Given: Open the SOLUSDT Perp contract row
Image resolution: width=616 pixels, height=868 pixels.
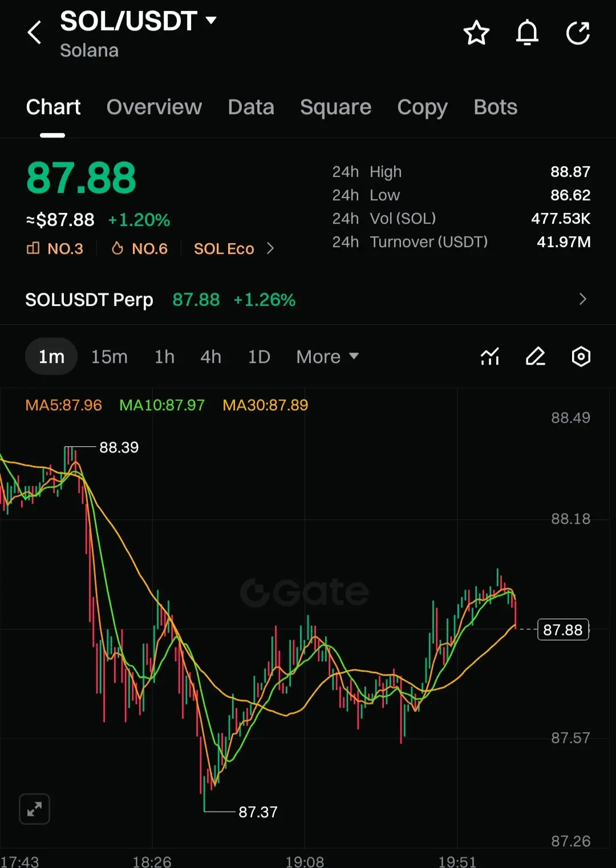Looking at the screenshot, I should (x=308, y=300).
